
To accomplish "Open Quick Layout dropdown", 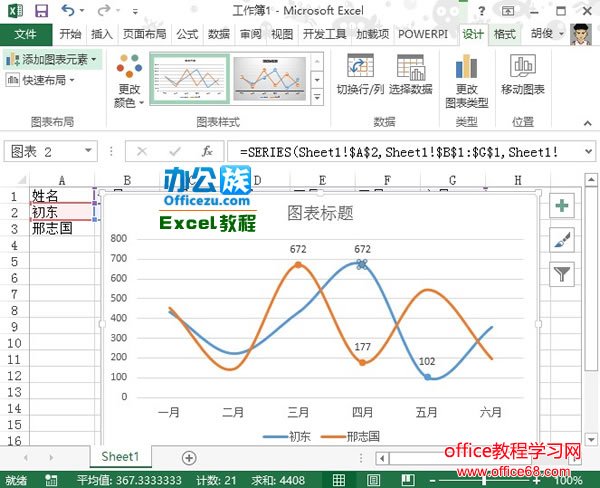I will pyautogui.click(x=40, y=80).
